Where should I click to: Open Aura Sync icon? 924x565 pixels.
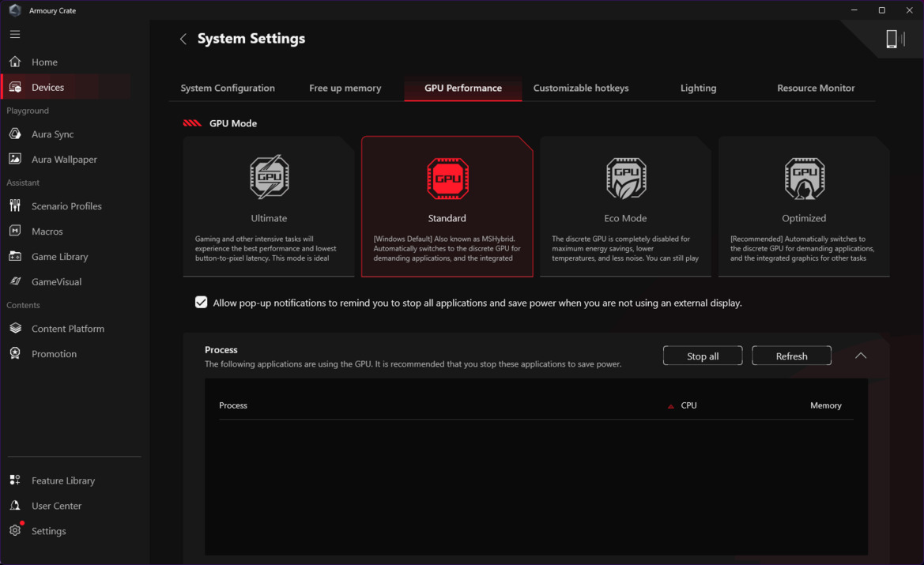(x=15, y=134)
